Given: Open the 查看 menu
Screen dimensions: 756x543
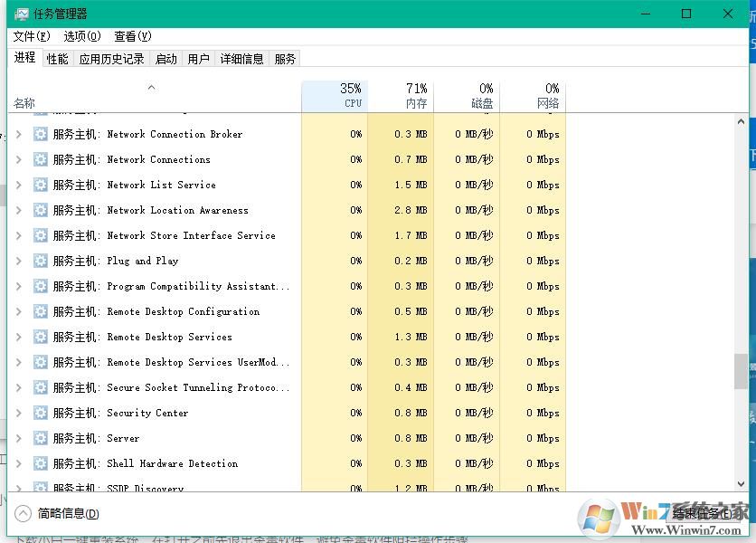Looking at the screenshot, I should click(x=131, y=36).
